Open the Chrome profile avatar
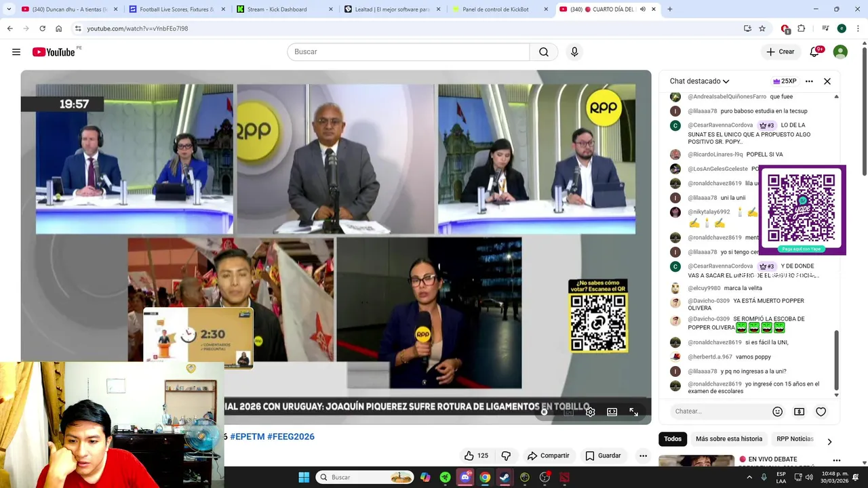Viewport: 868px width, 488px height. (x=842, y=28)
